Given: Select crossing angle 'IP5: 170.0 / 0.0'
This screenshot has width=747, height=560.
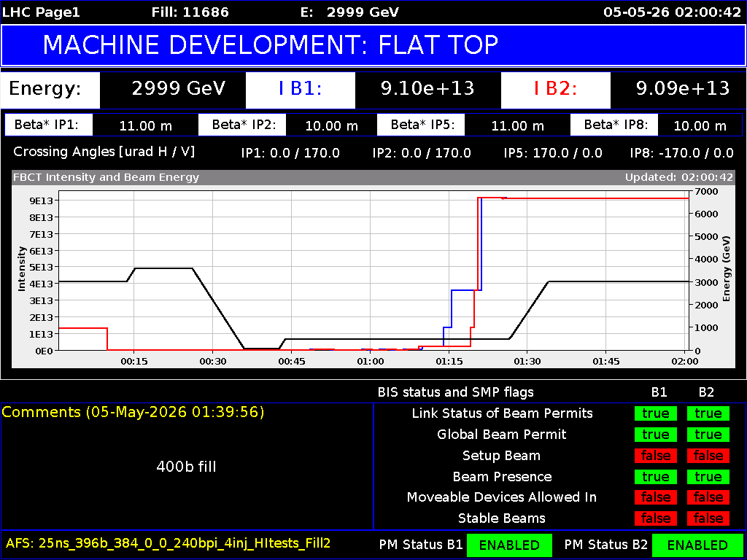Looking at the screenshot, I should (x=553, y=153).
